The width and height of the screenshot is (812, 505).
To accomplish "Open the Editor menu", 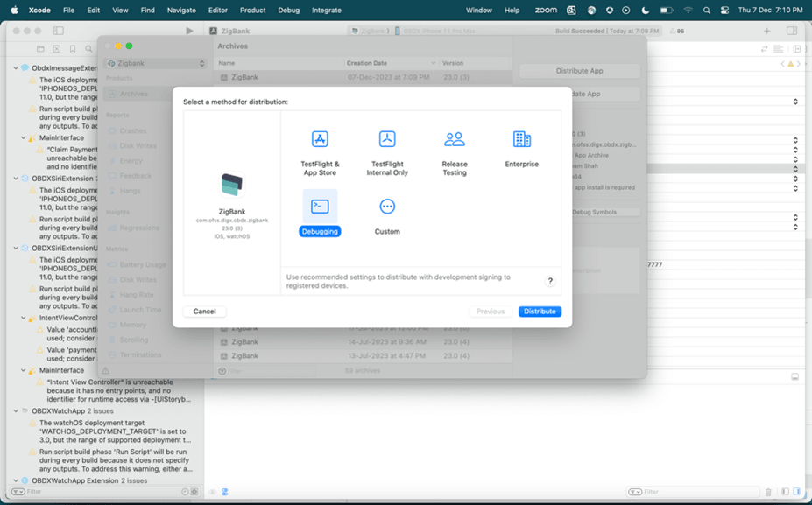I will point(218,10).
